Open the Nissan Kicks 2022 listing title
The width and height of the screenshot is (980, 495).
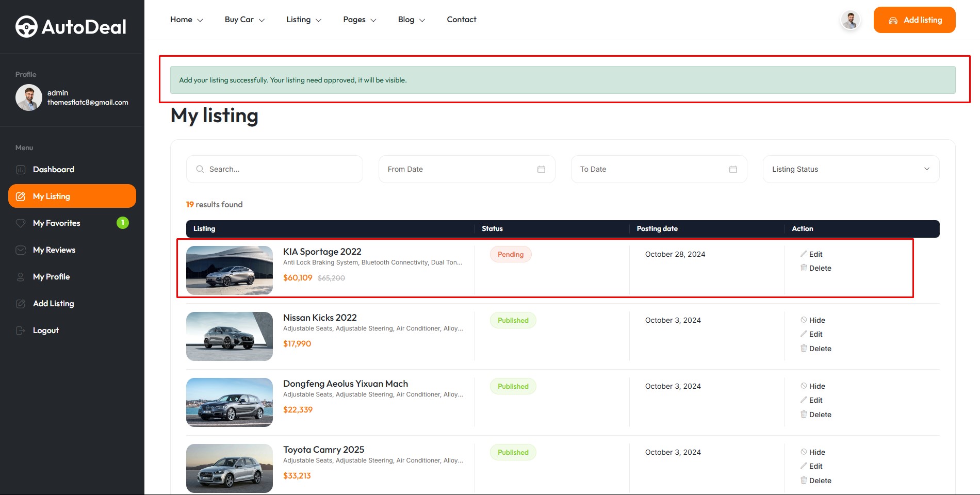[320, 318]
